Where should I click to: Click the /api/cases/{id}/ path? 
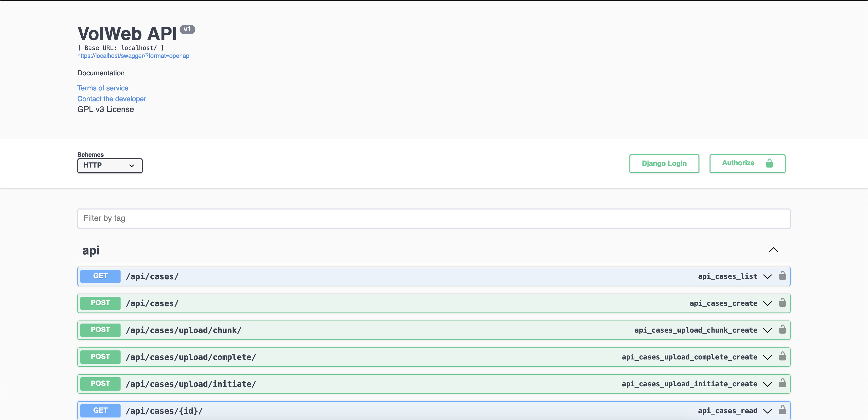[164, 411]
